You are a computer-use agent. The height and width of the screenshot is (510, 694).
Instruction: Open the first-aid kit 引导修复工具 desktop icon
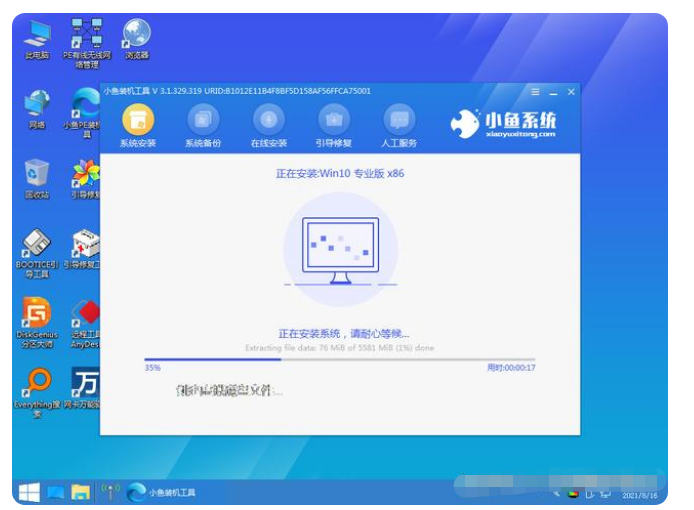82,249
